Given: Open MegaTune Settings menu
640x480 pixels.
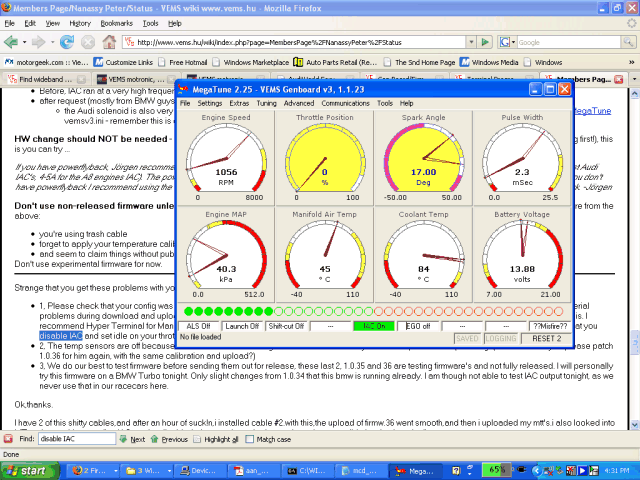Looking at the screenshot, I should pos(210,103).
